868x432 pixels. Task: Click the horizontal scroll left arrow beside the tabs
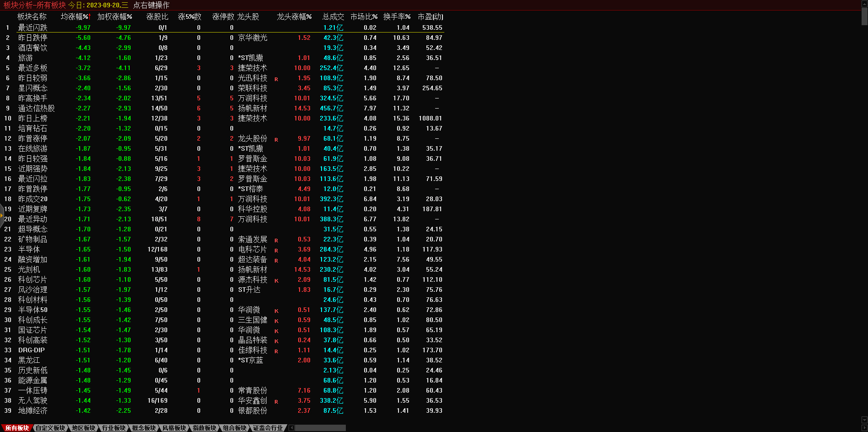(292, 428)
